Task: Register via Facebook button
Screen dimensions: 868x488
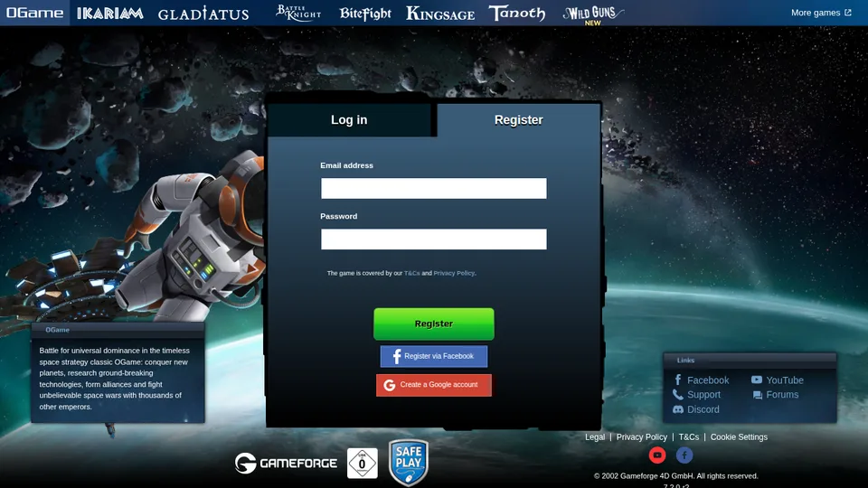Action: (434, 356)
